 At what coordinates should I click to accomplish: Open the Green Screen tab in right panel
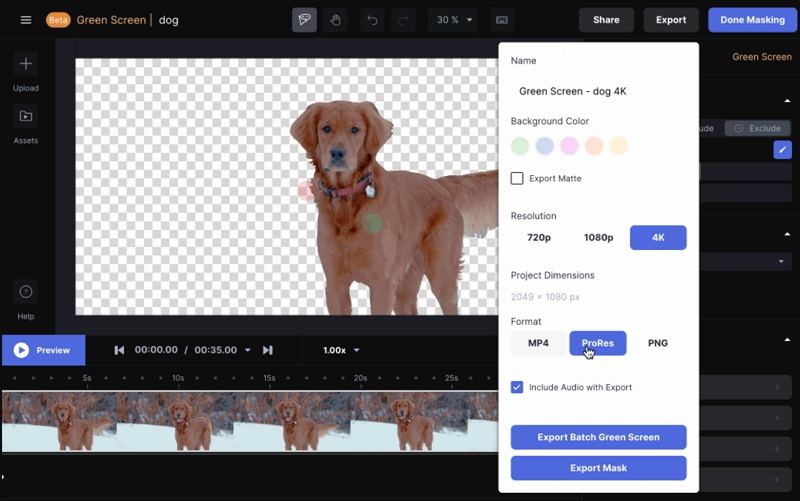click(762, 57)
